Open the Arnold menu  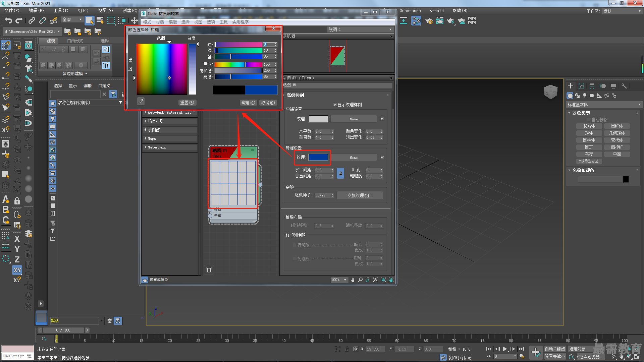click(x=436, y=11)
